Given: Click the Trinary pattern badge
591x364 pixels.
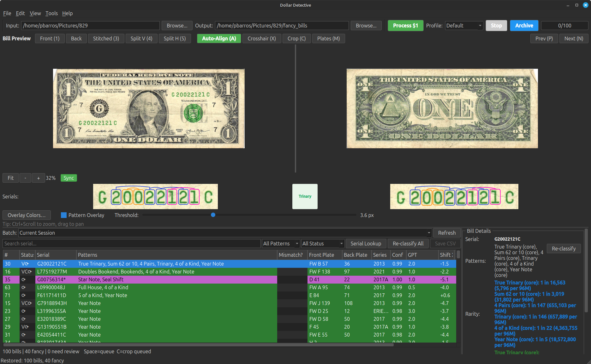Looking at the screenshot, I should [x=305, y=196].
